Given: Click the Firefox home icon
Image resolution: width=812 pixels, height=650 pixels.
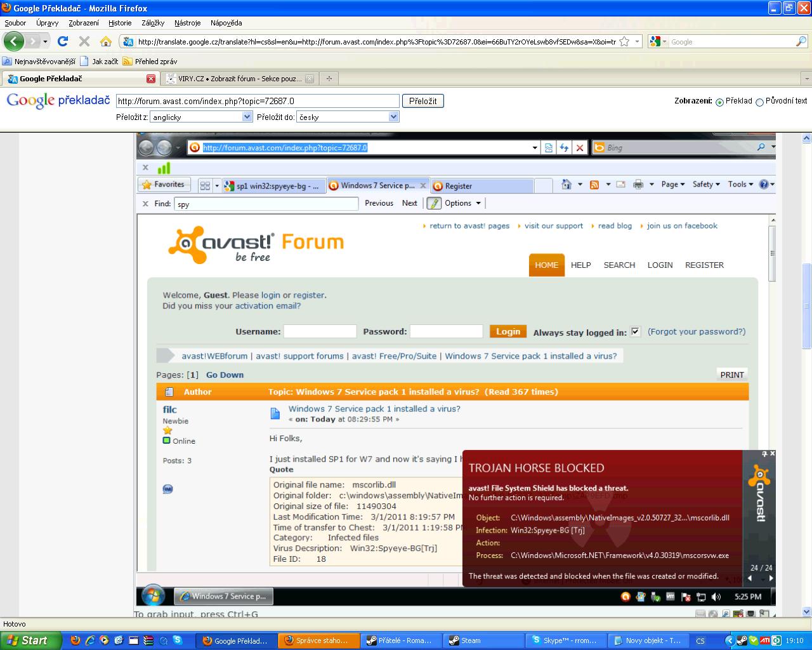Looking at the screenshot, I should [106, 41].
